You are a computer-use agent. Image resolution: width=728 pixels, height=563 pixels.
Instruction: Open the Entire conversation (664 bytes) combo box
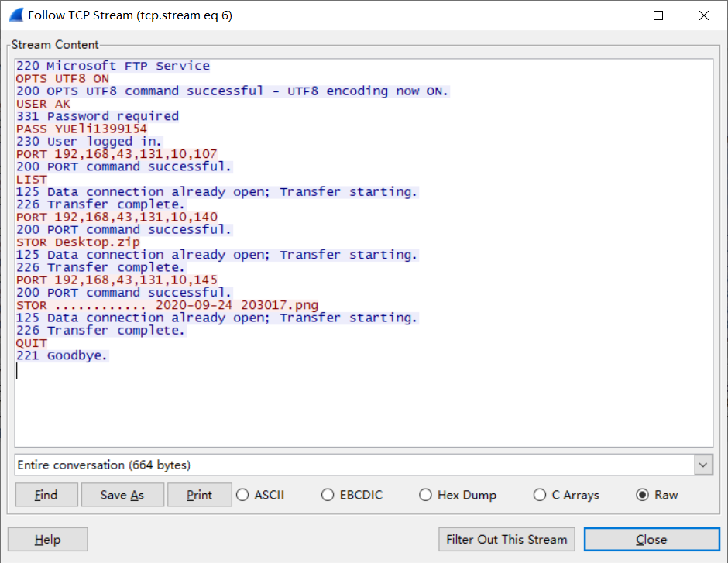[363, 465]
